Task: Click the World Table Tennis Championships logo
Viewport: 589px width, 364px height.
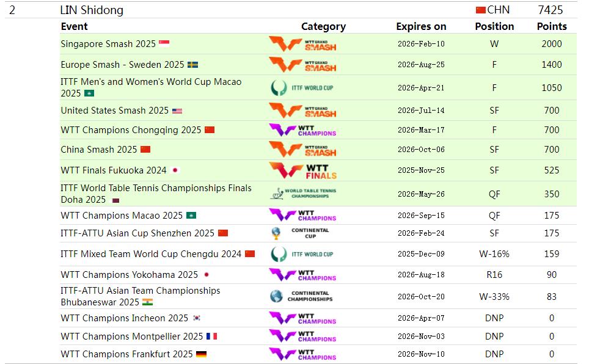Action: click(x=302, y=194)
